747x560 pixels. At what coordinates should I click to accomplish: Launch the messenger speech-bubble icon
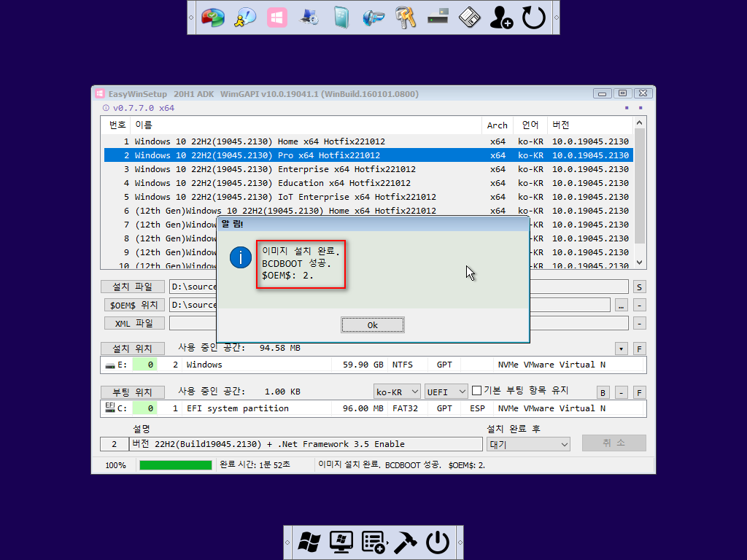pos(245,17)
